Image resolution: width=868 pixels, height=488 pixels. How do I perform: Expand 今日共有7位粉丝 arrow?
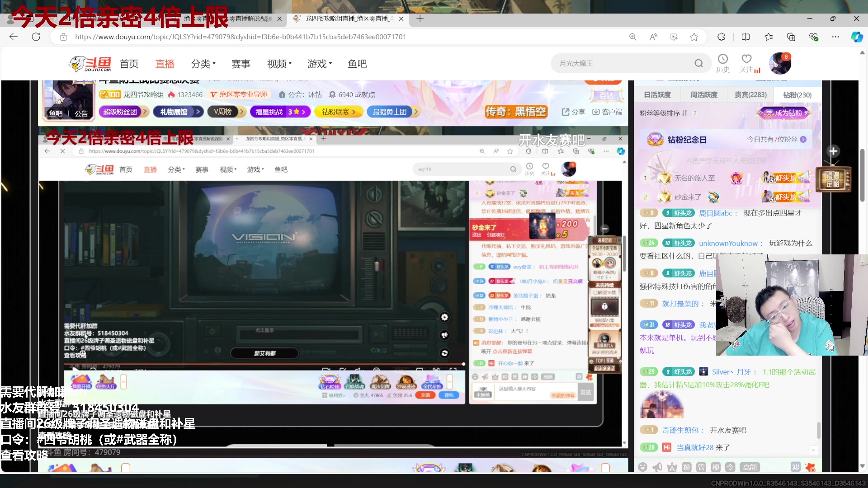803,140
